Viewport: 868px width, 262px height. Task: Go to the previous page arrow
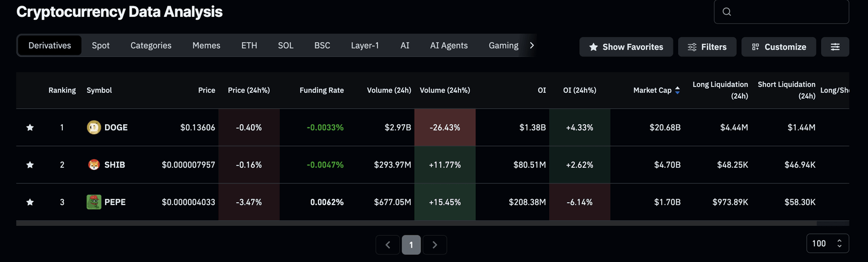click(x=388, y=245)
